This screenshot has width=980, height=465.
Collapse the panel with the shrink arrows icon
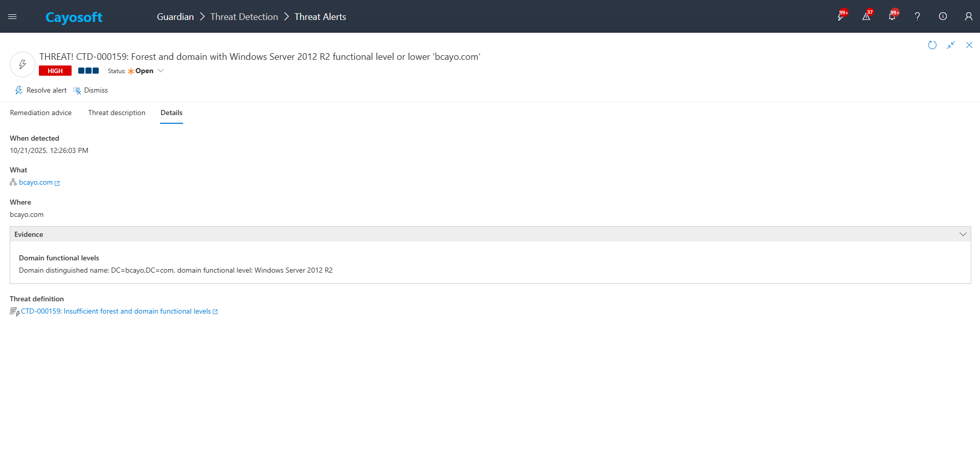click(x=950, y=45)
